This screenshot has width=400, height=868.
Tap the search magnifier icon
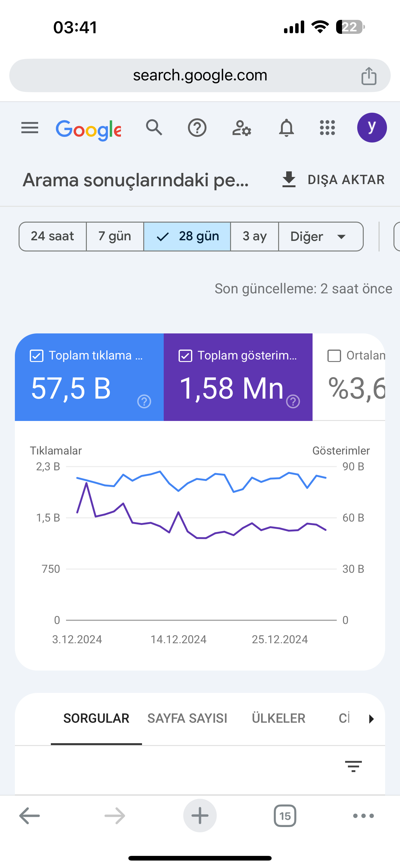pyautogui.click(x=154, y=127)
